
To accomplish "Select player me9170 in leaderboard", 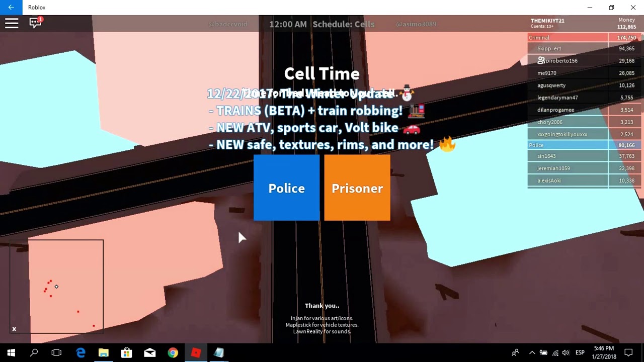I will [584, 73].
